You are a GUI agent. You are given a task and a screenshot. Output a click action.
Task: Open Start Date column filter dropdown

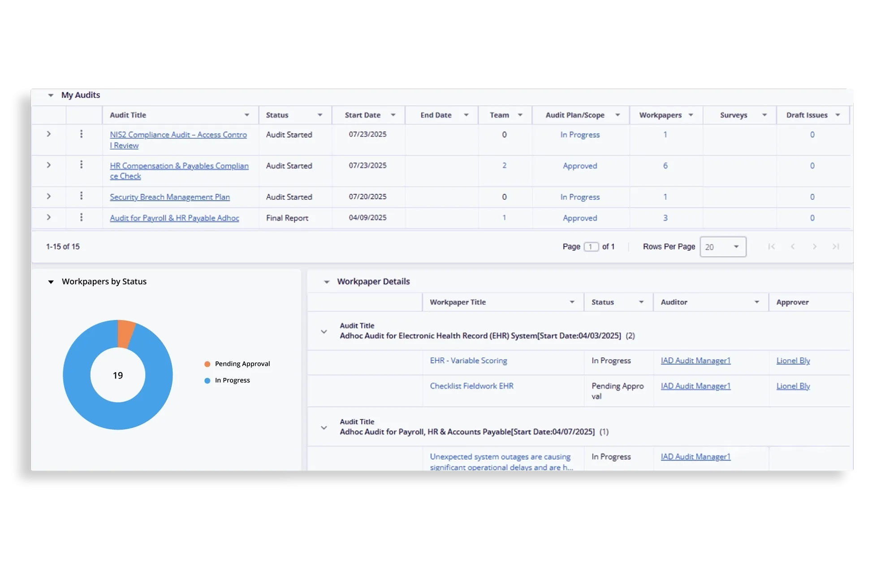point(393,115)
